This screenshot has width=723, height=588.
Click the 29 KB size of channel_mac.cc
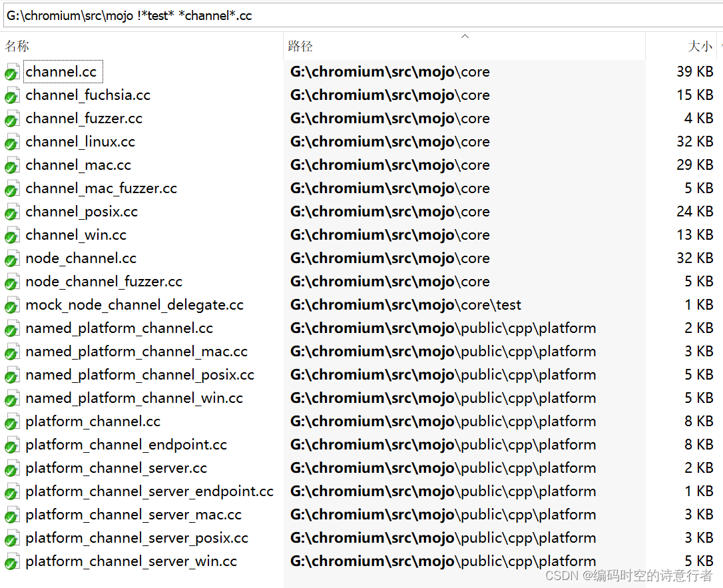pyautogui.click(x=695, y=164)
